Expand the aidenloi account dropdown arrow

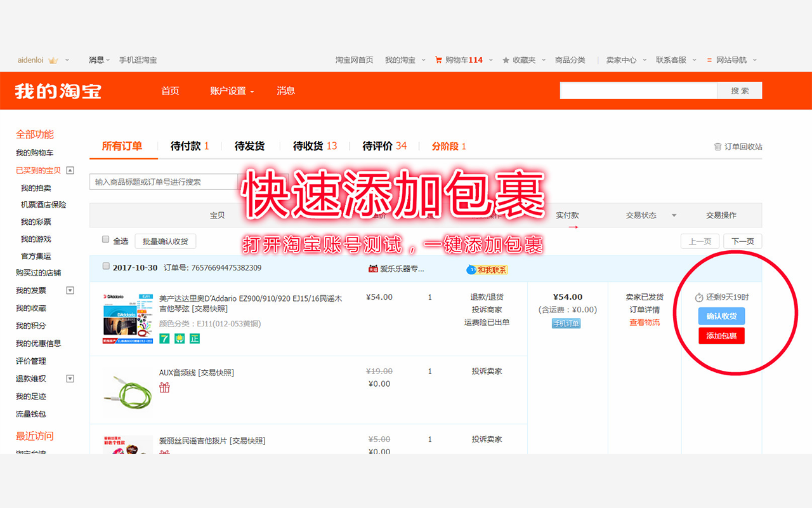coord(67,60)
